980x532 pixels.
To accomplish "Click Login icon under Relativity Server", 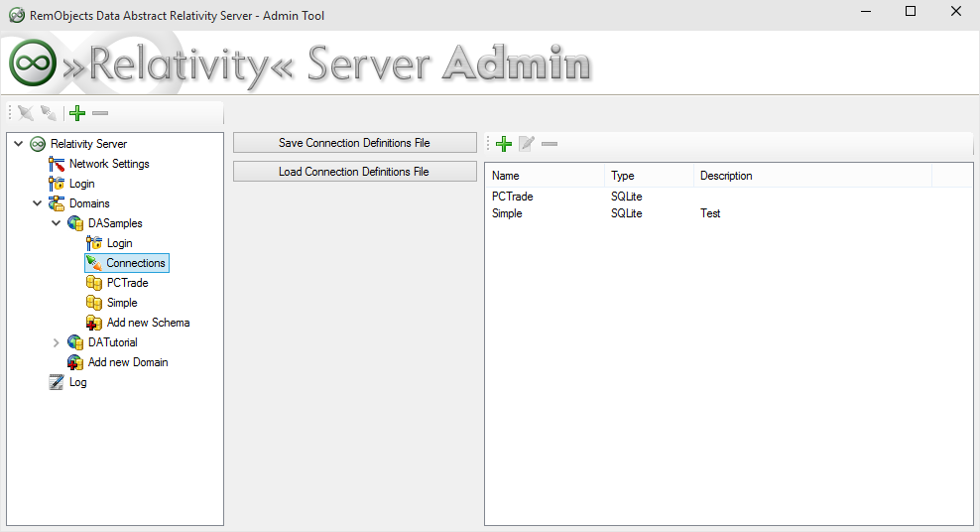I will (57, 184).
